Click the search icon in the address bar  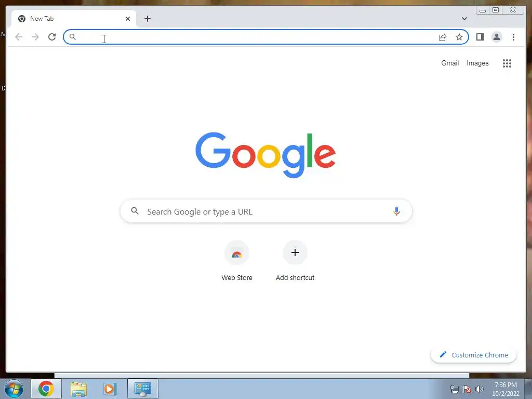pos(73,37)
